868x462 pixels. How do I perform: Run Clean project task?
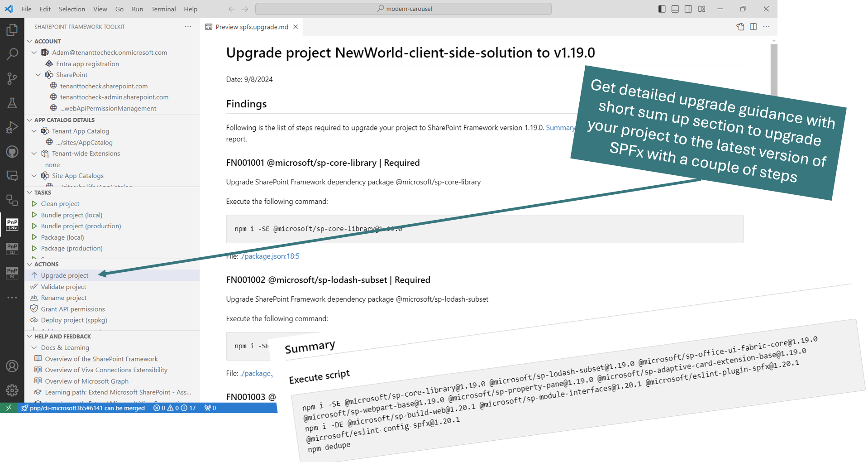pos(112,204)
